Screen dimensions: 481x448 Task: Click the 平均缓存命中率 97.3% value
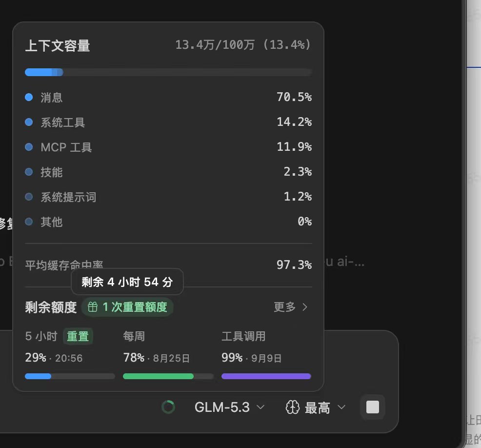(294, 265)
